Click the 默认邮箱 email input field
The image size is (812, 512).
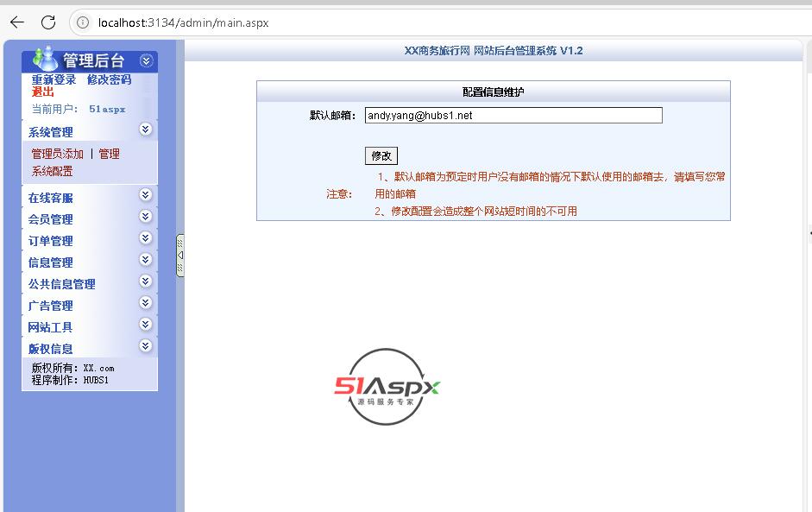(x=513, y=115)
